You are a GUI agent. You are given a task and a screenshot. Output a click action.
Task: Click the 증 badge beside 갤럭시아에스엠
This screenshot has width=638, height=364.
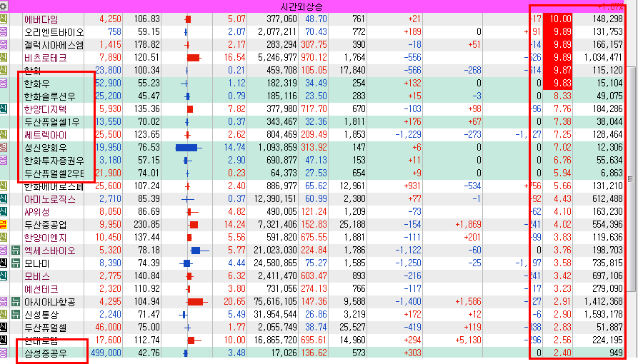pyautogui.click(x=4, y=45)
